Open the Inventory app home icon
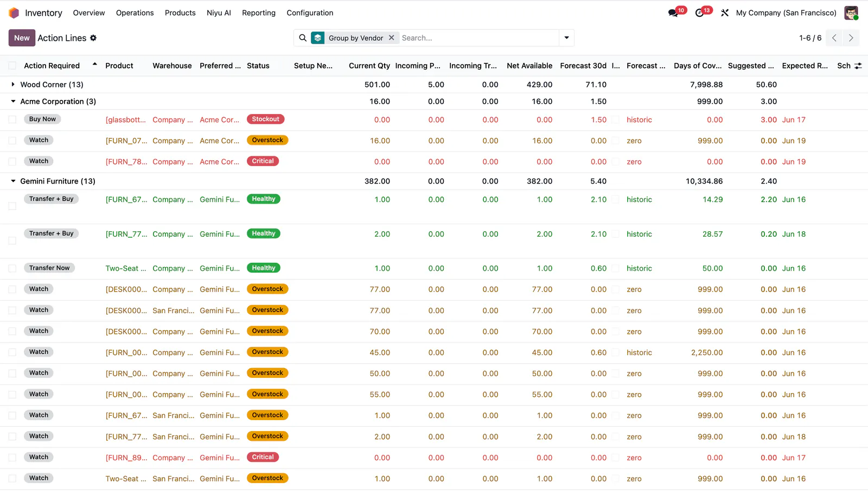Screen dimensions: 868x494 14,12
